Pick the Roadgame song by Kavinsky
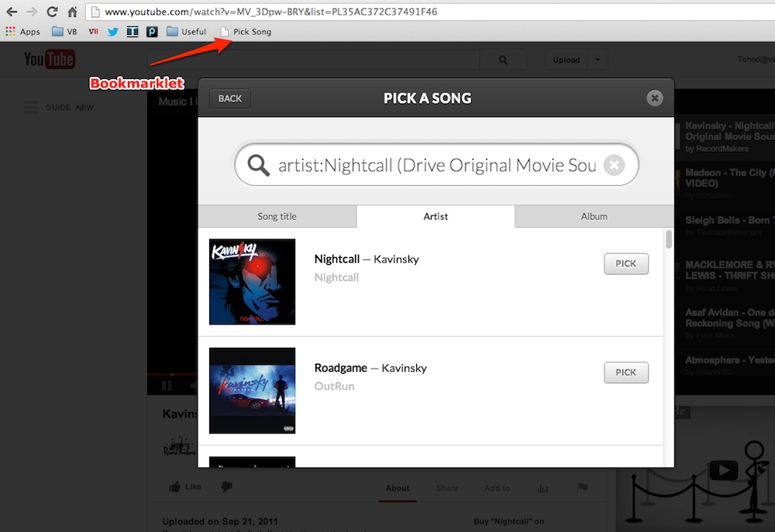775x532 pixels. [x=625, y=372]
